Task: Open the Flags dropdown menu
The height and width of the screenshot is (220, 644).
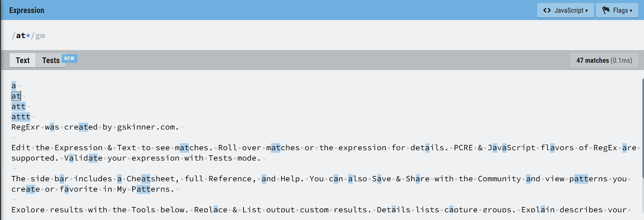Action: point(617,10)
